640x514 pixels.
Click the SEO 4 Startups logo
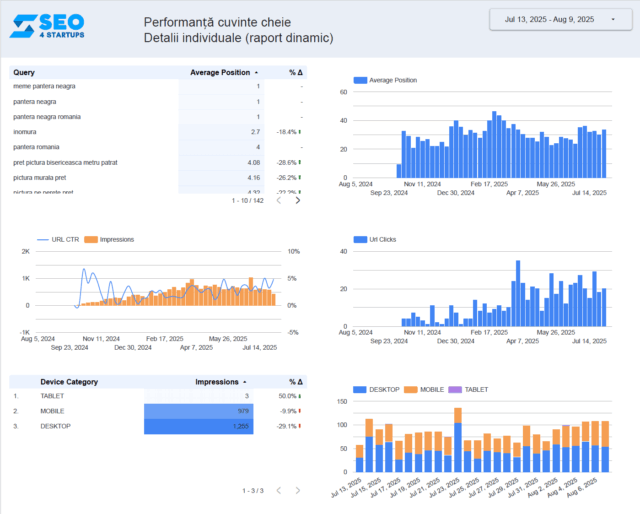tap(47, 25)
